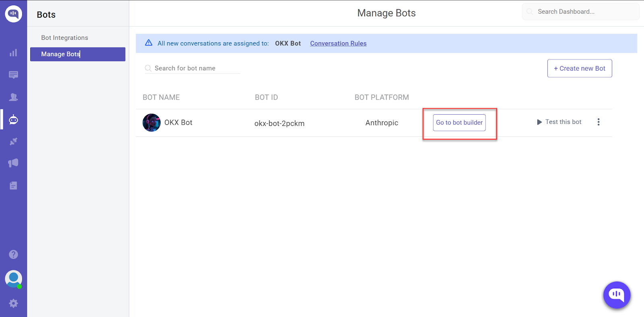Viewport: 644px width, 317px height.
Task: Click the BOT PLATFORM column header
Action: [x=382, y=97]
